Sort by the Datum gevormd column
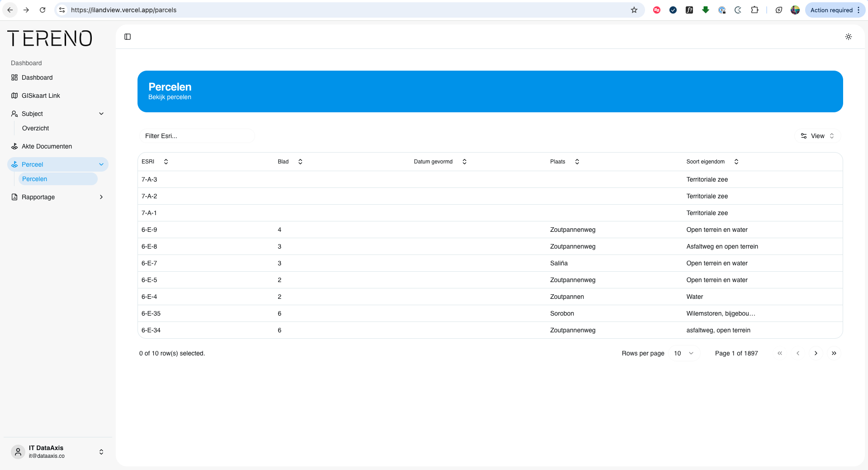 click(x=440, y=162)
